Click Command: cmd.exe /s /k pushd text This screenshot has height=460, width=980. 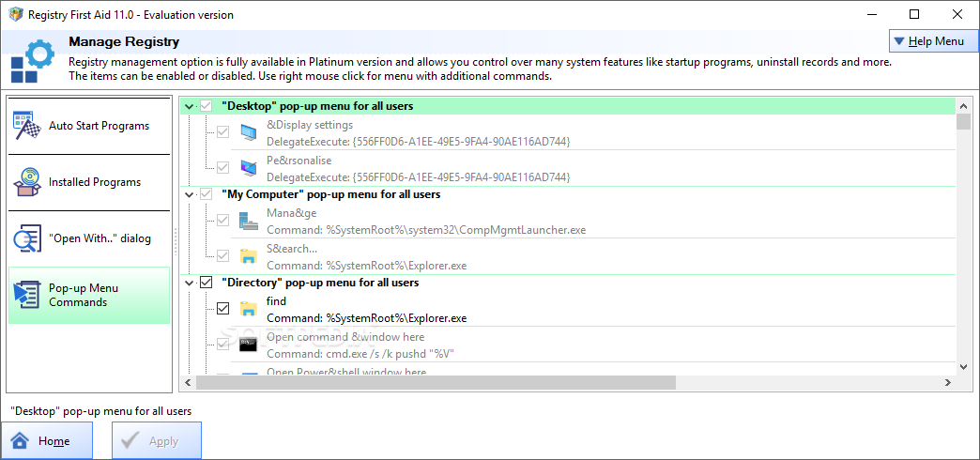pyautogui.click(x=360, y=354)
